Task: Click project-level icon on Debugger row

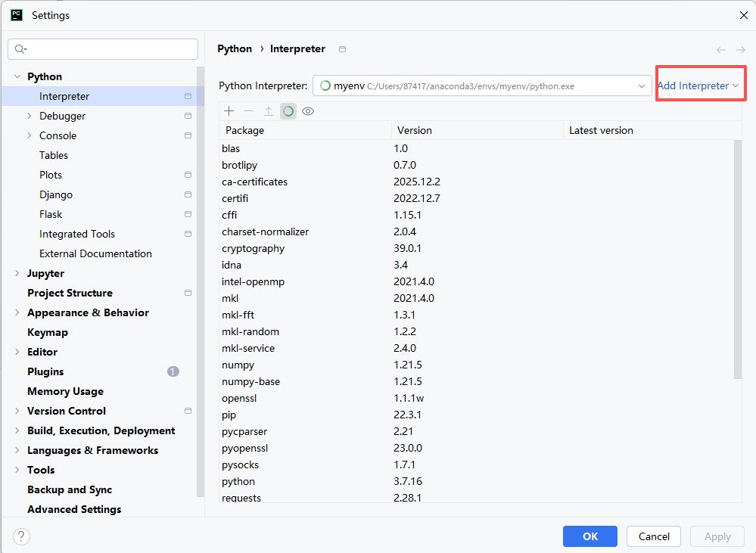Action: tap(188, 116)
